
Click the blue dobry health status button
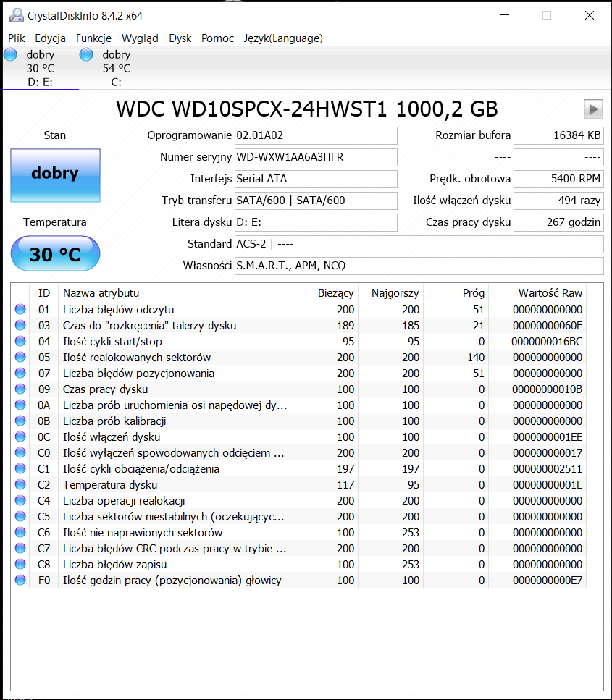pyautogui.click(x=55, y=175)
